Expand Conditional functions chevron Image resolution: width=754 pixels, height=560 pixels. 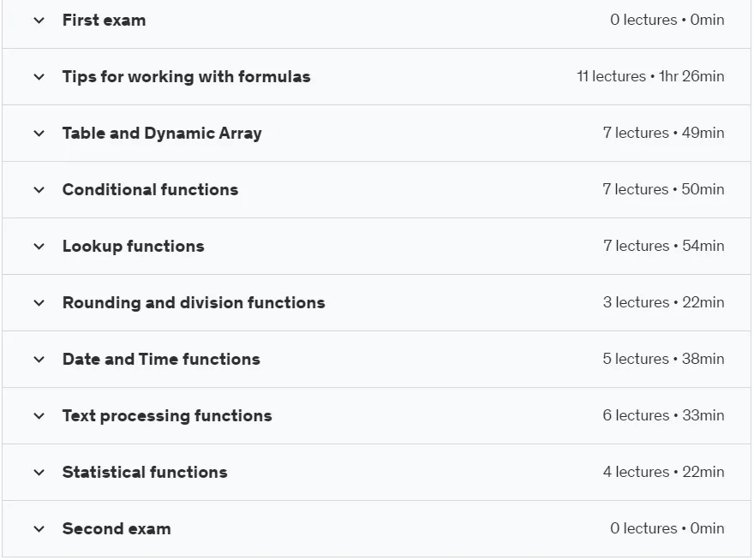coord(39,190)
